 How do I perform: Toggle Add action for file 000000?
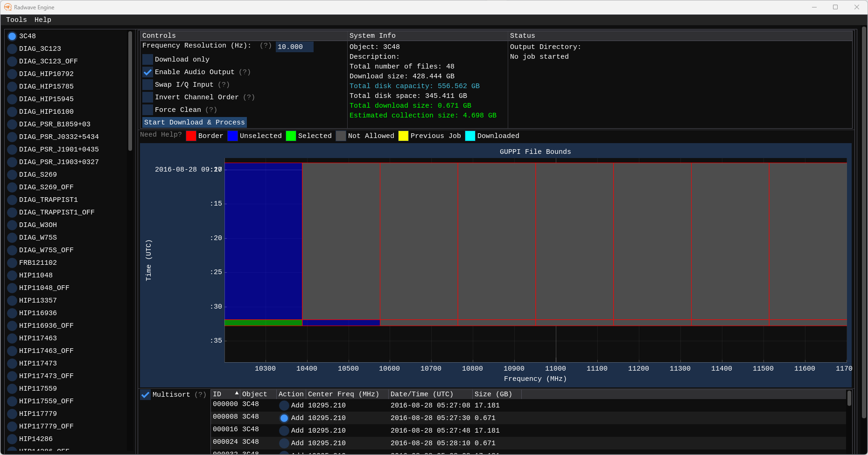(284, 406)
